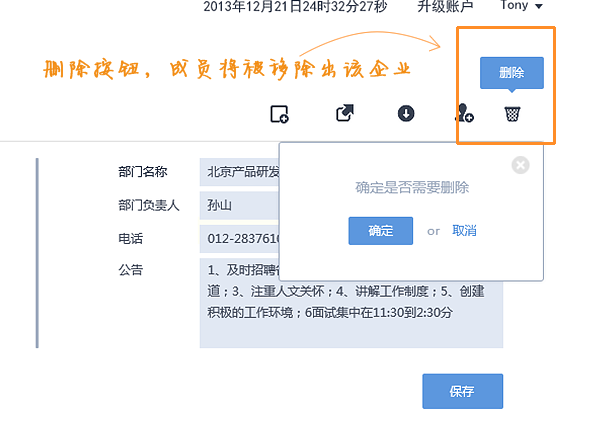Click the 部门名称 field label
This screenshot has width=598, height=440.
coord(143,172)
